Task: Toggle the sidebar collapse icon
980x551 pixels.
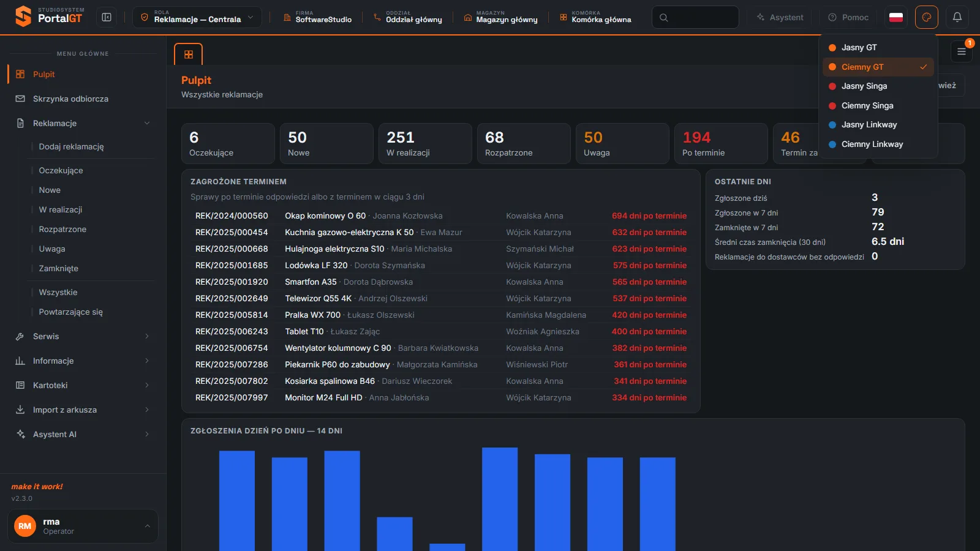Action: point(107,17)
